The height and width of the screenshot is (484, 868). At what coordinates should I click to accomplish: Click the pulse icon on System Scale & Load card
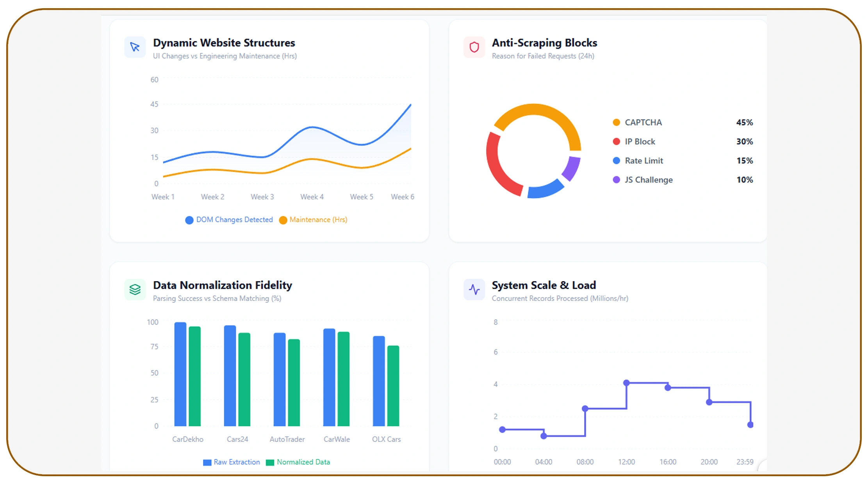coord(474,290)
